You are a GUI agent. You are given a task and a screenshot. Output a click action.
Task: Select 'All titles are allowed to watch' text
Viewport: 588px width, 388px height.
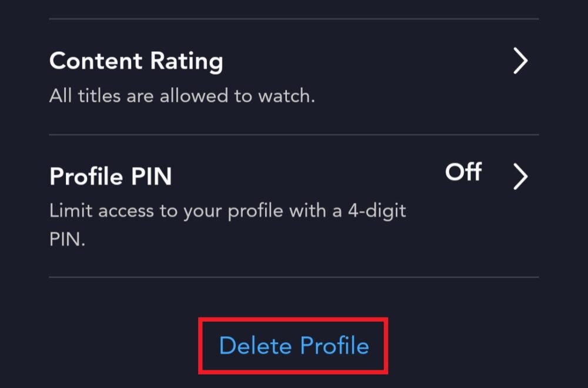click(x=182, y=96)
